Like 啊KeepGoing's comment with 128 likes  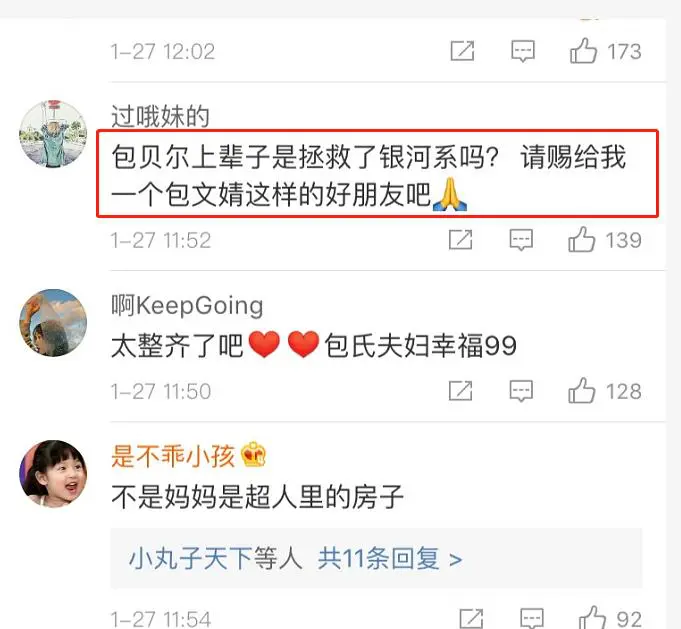(x=581, y=391)
